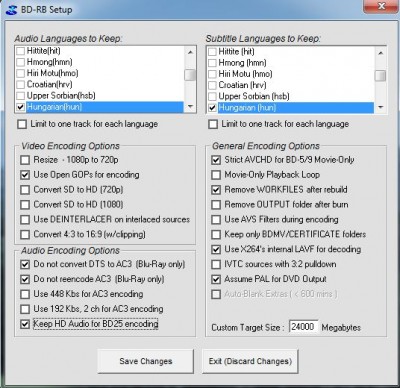Click the subtitle languages list scroll-down arrow

click(x=381, y=107)
